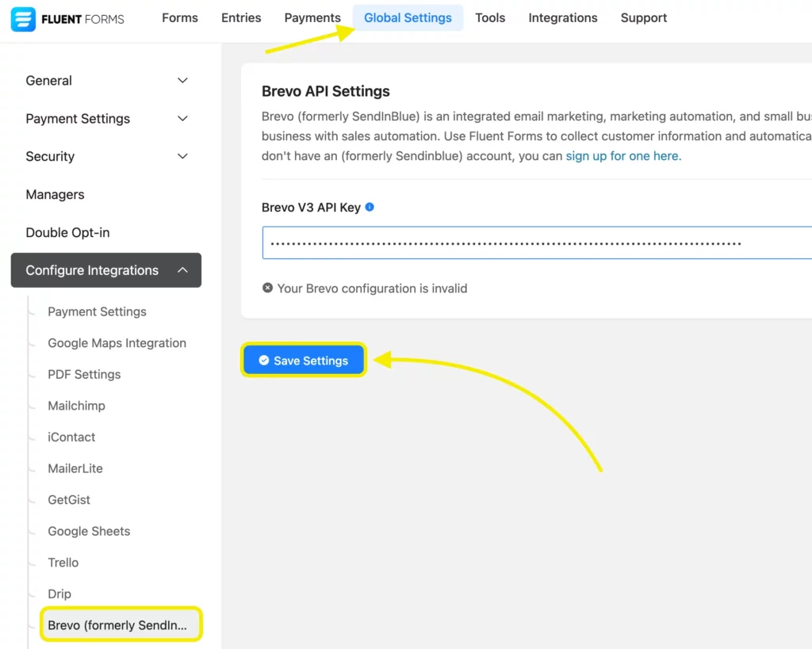This screenshot has height=649, width=812.
Task: Open GetGist integration settings
Action: 69,500
